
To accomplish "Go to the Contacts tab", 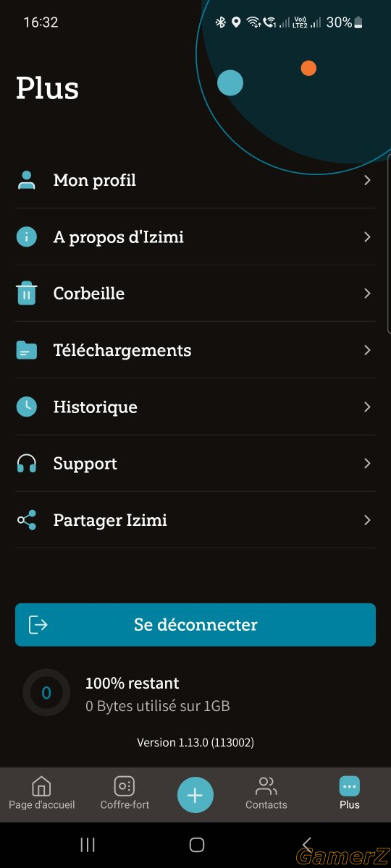I will 266,793.
